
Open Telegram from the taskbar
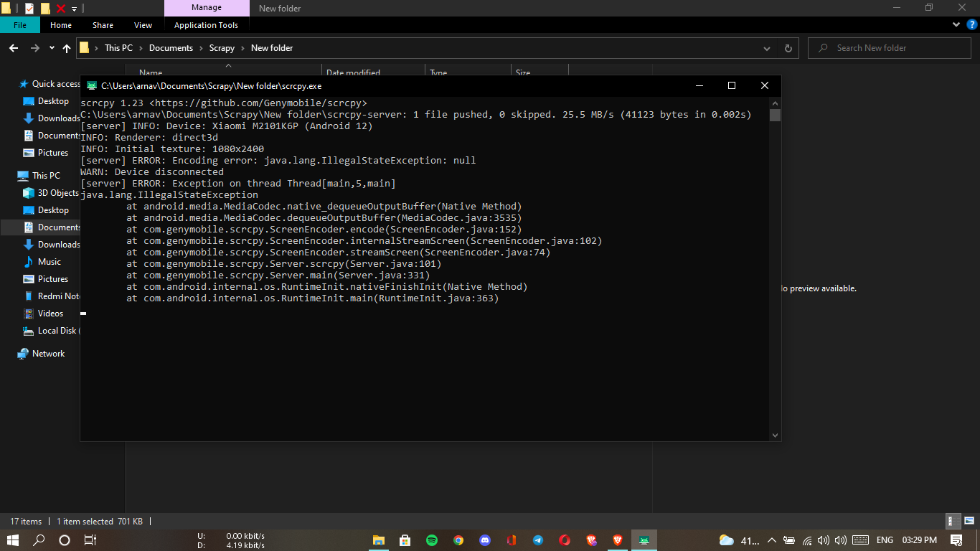coord(537,540)
